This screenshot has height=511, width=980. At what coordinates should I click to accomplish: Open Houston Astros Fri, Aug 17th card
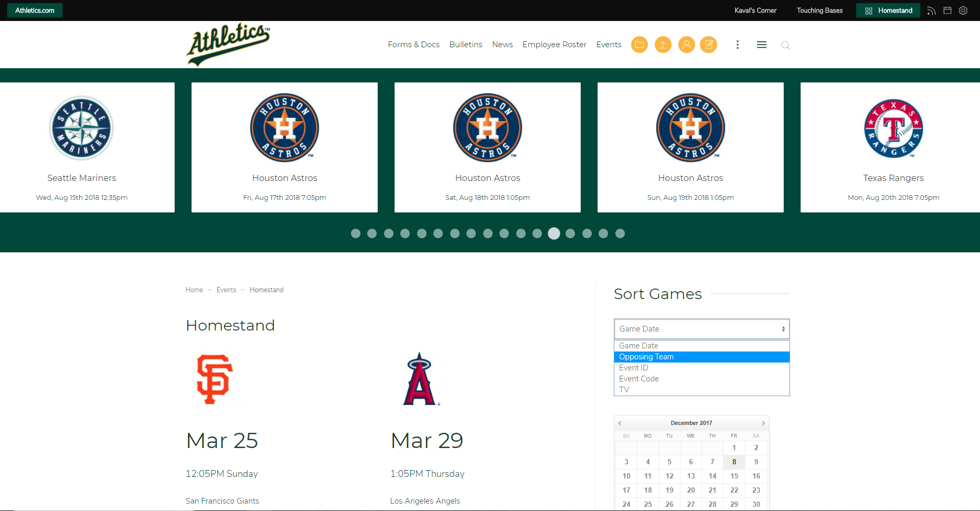click(284, 147)
